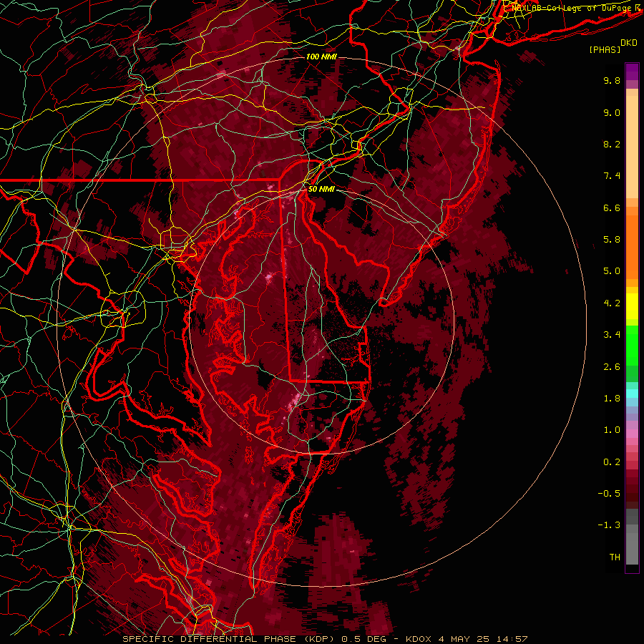Click the 8.2 scale value
644x644 pixels.
pos(612,145)
